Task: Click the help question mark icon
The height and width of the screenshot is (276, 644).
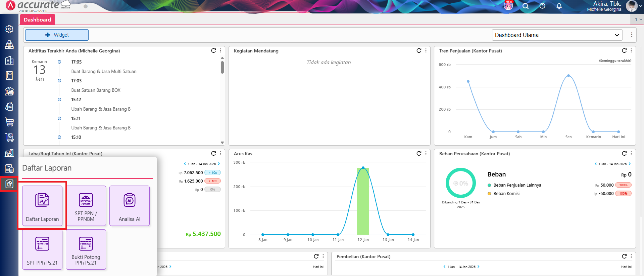Action: click(x=542, y=6)
